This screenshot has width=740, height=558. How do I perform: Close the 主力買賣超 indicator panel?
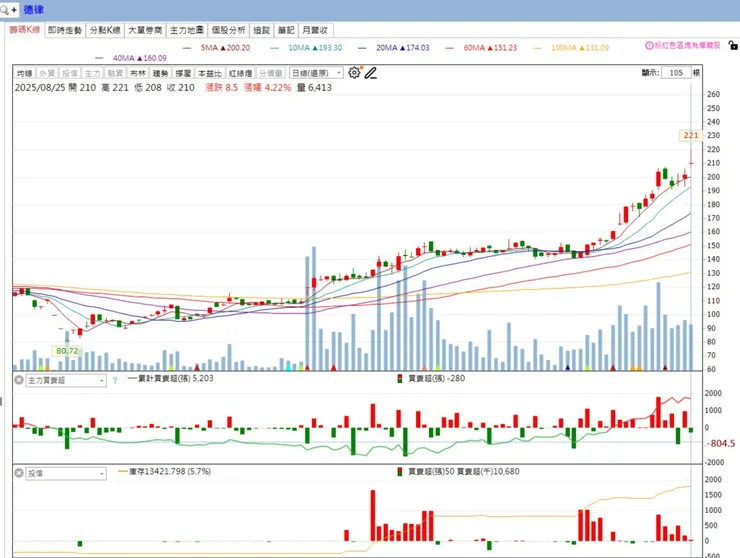point(18,380)
